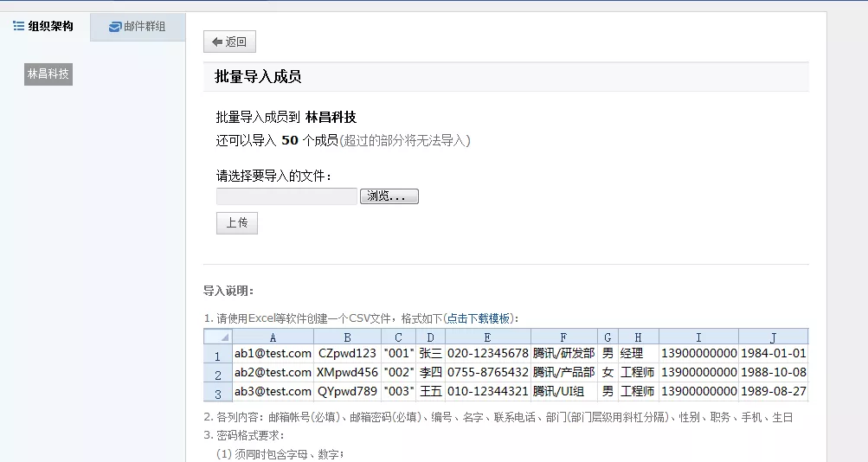Click the 1984-01-01 birthday cell

point(773,353)
